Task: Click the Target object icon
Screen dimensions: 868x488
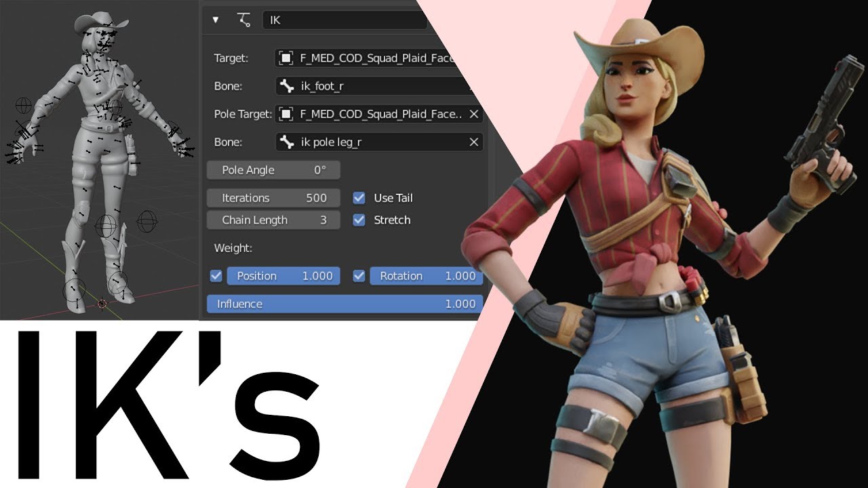Action: tap(286, 58)
